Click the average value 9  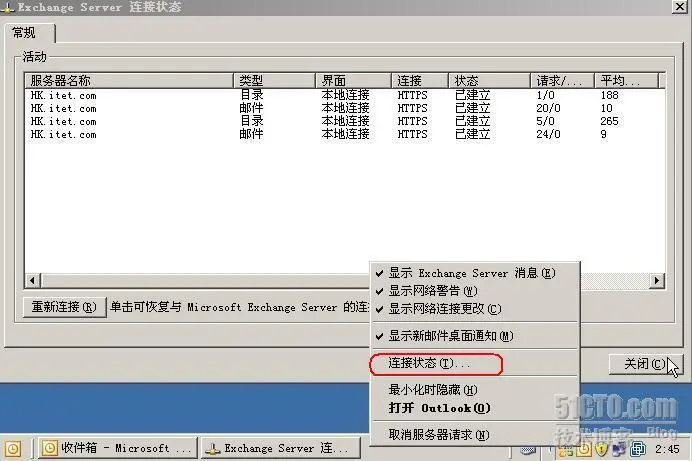pos(604,135)
